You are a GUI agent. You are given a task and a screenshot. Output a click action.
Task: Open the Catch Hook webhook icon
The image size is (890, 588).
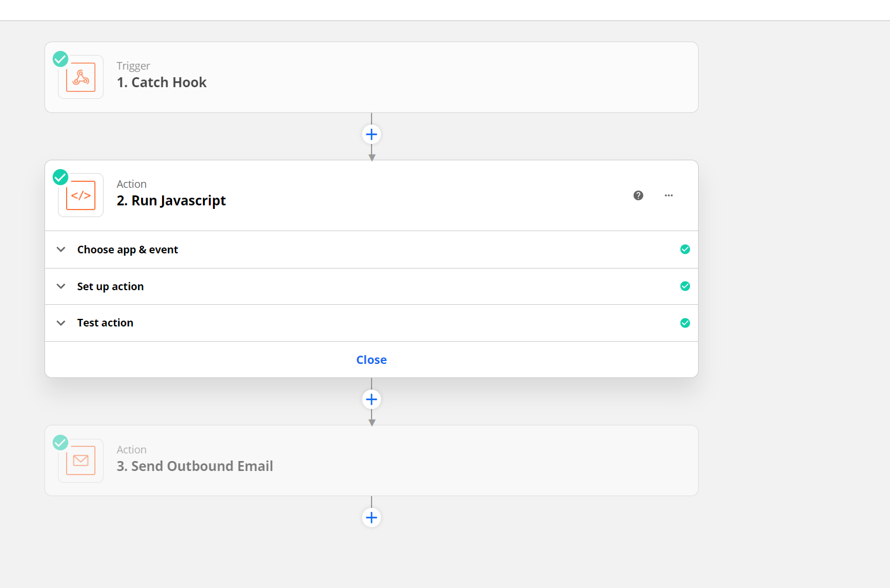[x=81, y=77]
